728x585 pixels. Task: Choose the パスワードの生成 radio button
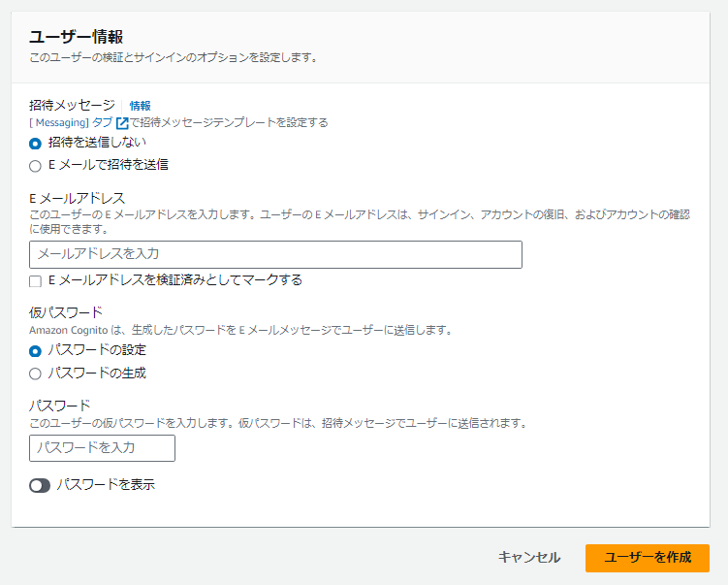[35, 374]
